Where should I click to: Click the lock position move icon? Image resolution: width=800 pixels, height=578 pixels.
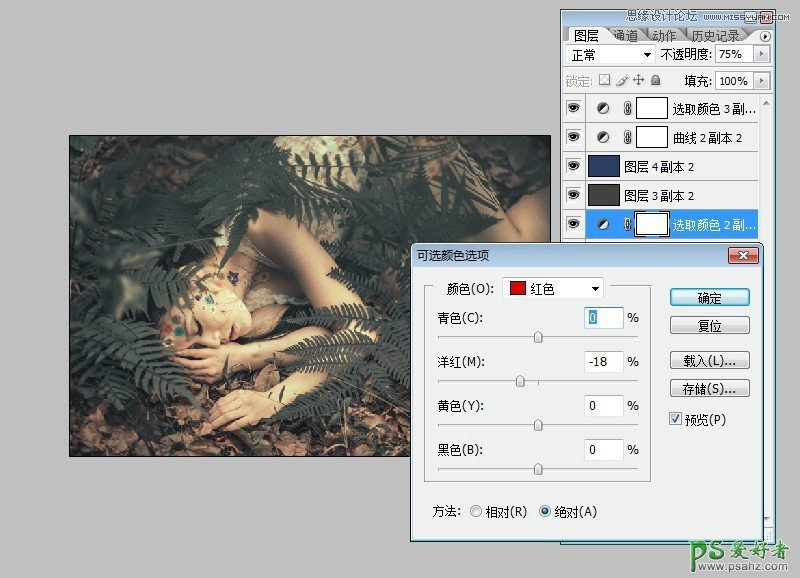(638, 80)
